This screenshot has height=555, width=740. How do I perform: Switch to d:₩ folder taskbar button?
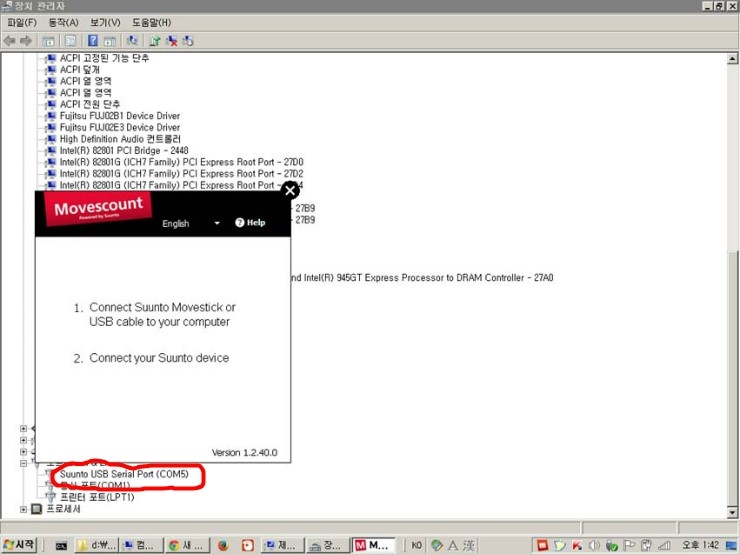(x=96, y=546)
